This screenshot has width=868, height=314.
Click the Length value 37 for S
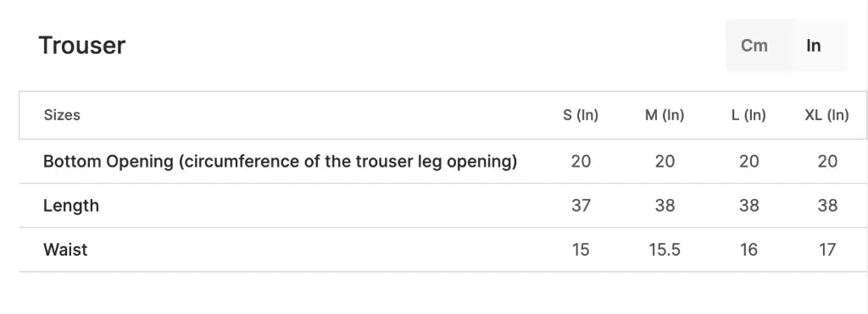click(x=581, y=206)
